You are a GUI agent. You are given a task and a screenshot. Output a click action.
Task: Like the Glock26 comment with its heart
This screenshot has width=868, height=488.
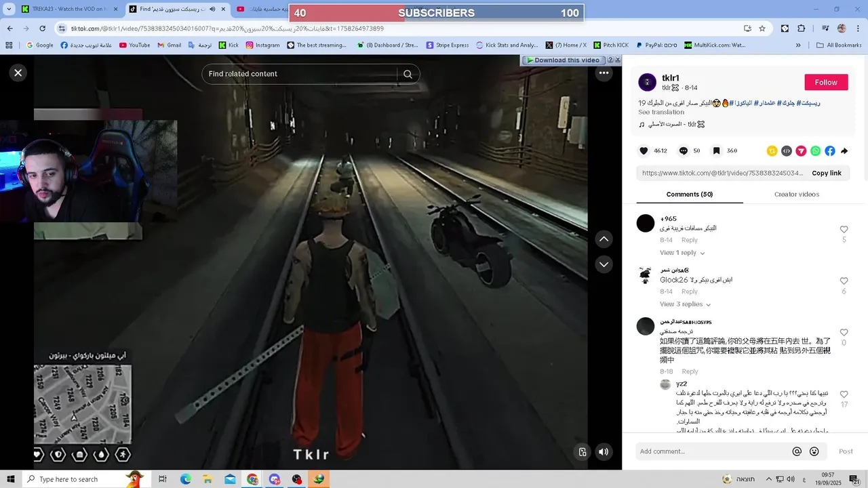tap(844, 281)
